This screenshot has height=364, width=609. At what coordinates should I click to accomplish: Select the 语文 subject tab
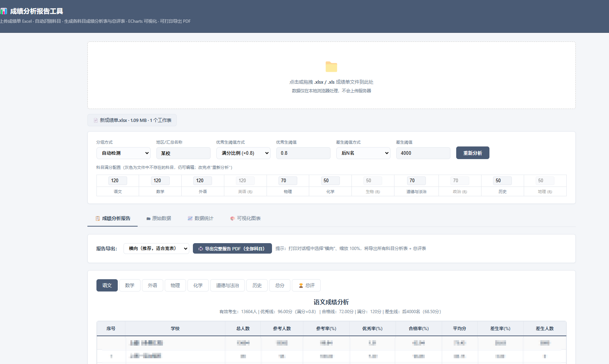pyautogui.click(x=107, y=285)
